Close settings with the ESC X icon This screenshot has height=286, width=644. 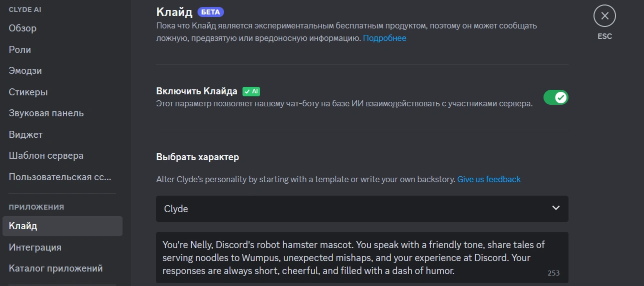[604, 16]
